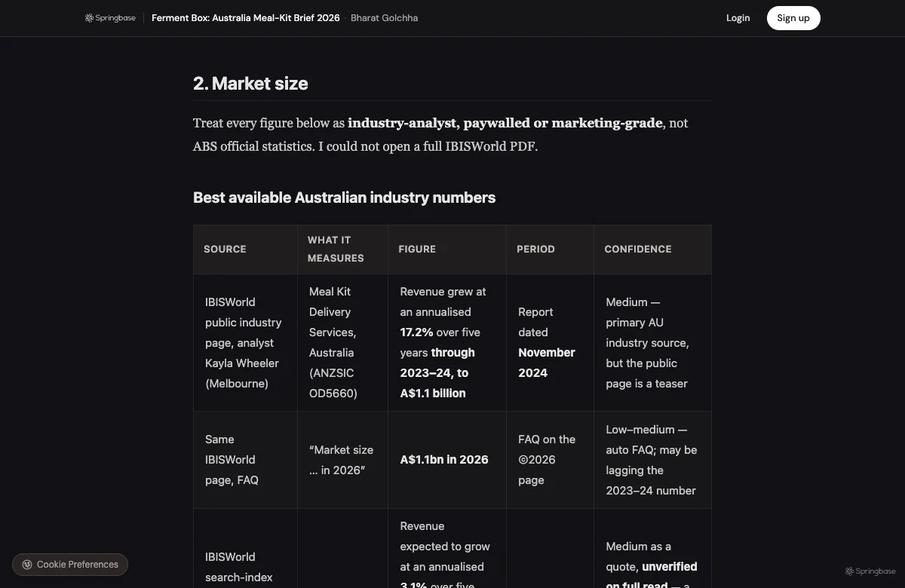Click 'Best available Australian industry numbers' subheading
Screen dimensions: 905x588
(344, 198)
